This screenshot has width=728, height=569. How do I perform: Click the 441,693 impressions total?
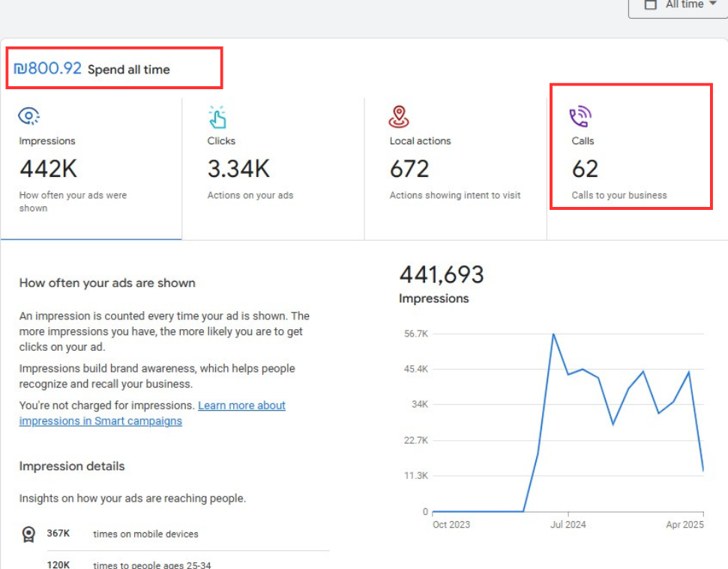pos(442,274)
